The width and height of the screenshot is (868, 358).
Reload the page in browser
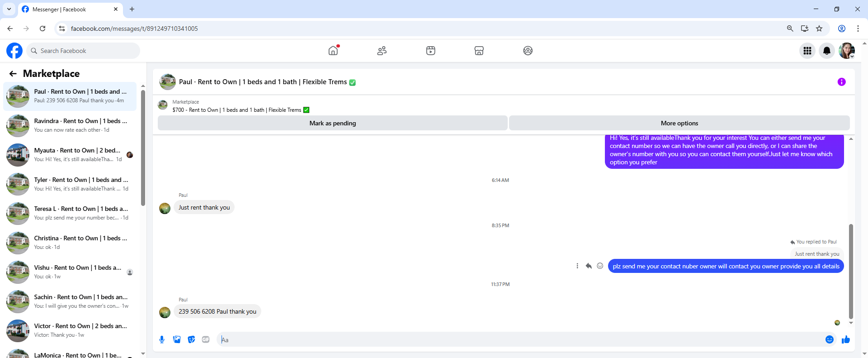tap(42, 29)
